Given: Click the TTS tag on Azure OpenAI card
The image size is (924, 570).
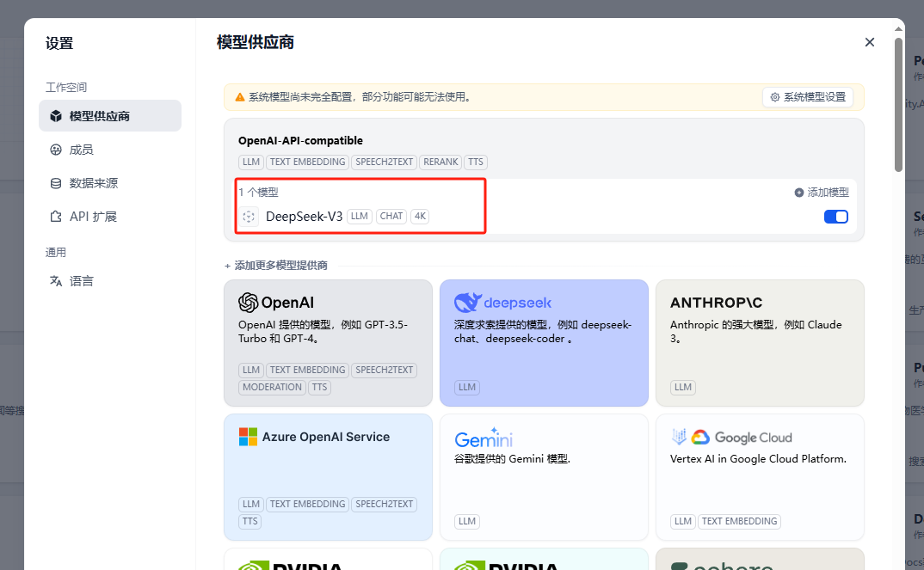Looking at the screenshot, I should (249, 522).
